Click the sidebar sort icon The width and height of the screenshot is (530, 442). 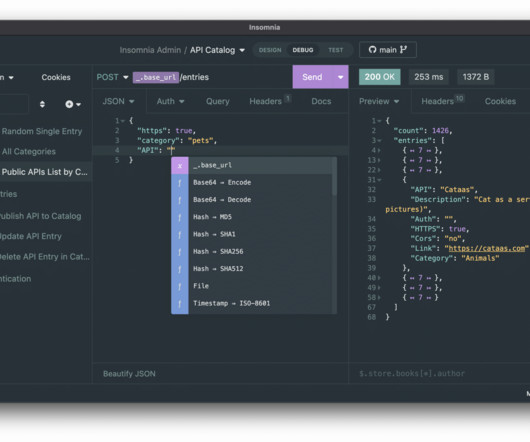coord(42,104)
